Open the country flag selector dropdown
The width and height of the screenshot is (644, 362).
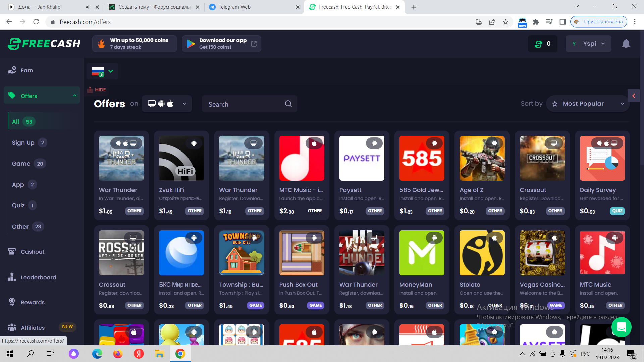(x=102, y=71)
